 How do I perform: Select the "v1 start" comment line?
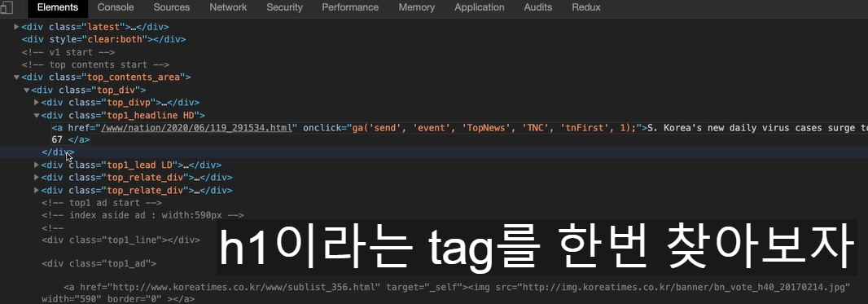point(68,52)
